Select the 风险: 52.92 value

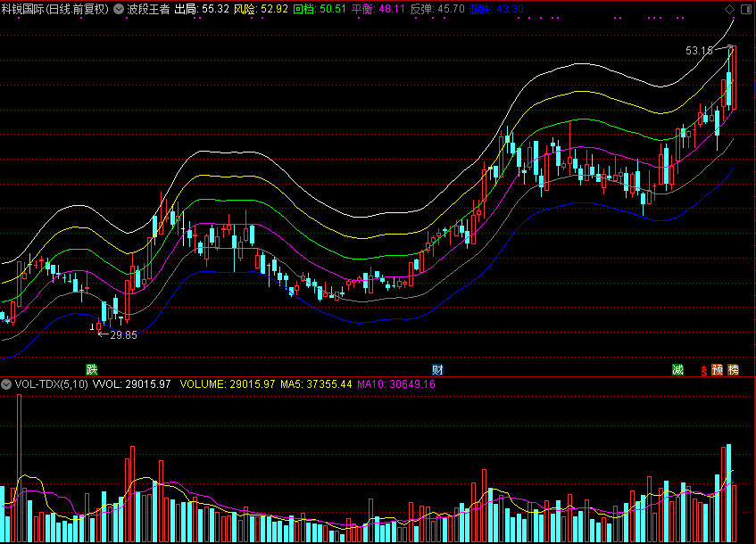tap(261, 9)
